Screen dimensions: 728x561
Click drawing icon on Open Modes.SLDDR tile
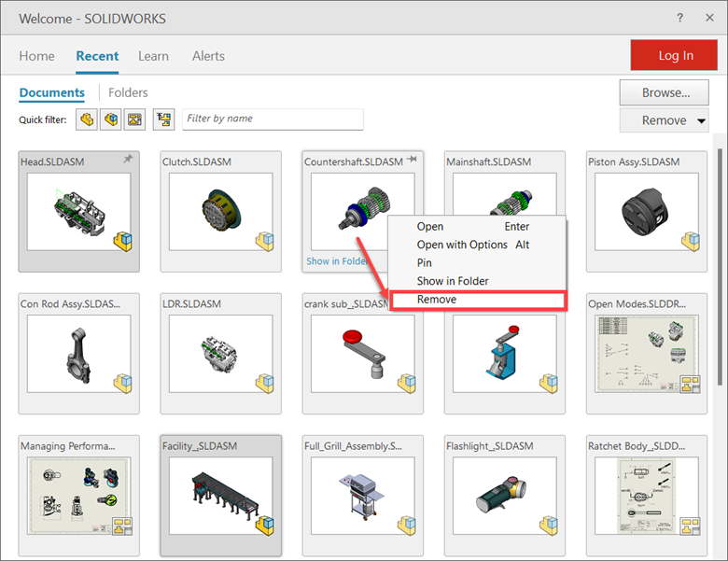(x=691, y=385)
